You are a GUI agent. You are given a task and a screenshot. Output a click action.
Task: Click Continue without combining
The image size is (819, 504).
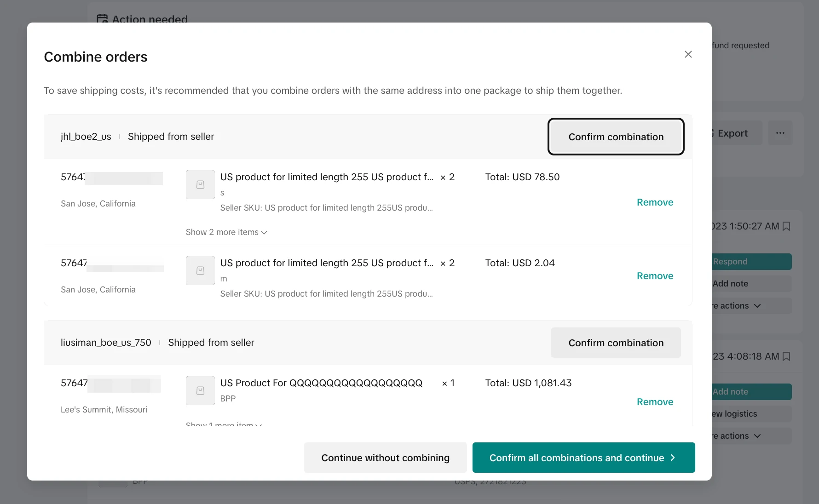tap(385, 458)
